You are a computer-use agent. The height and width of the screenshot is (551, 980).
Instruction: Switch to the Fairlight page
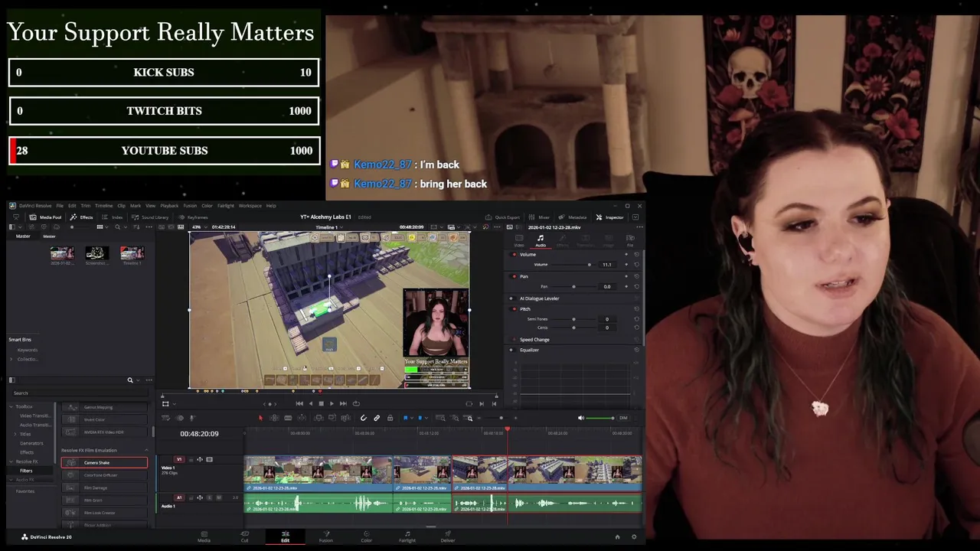(x=407, y=536)
